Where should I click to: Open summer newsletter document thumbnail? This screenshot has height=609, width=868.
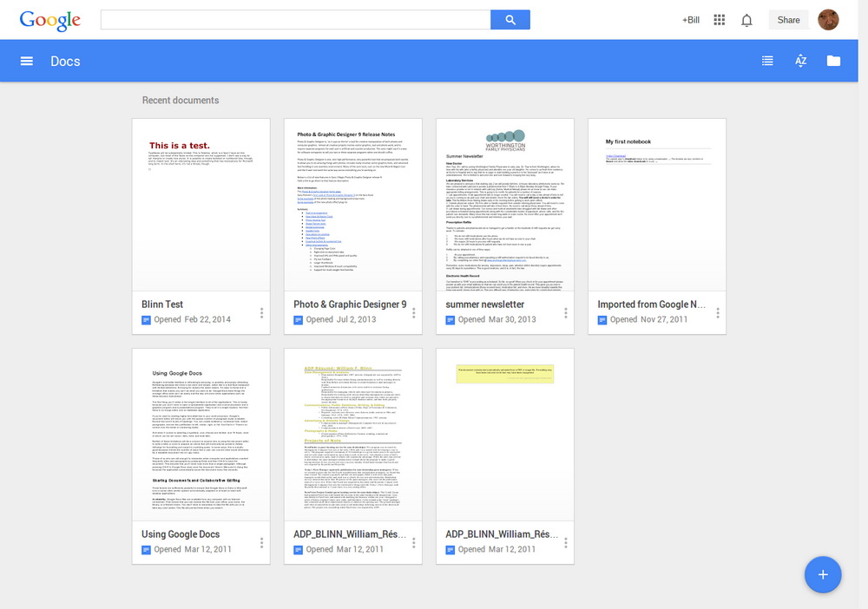click(x=505, y=205)
